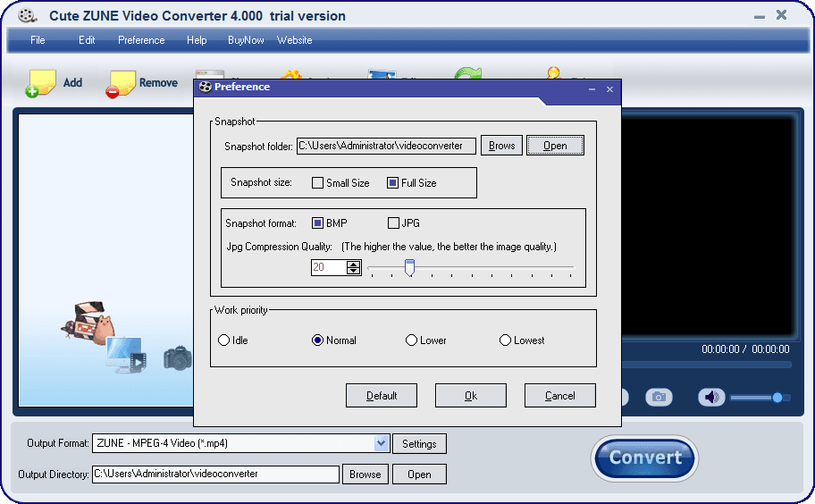Click the Add file toolbar icon
The width and height of the screenshot is (815, 504).
tap(41, 82)
